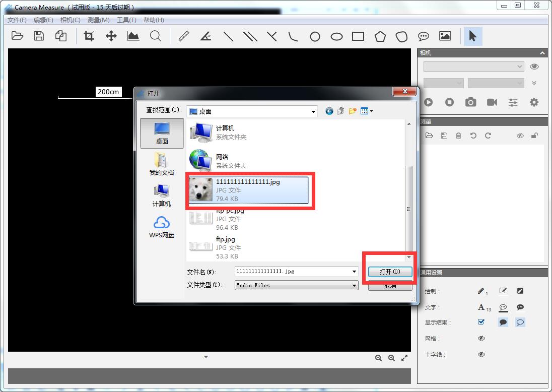
Task: Select the parallel lines tool
Action: coord(250,36)
